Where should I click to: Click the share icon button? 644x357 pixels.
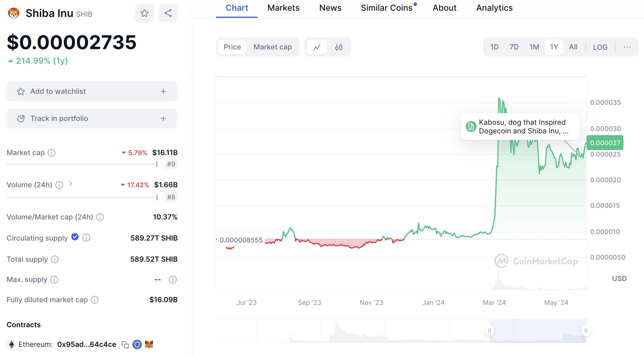pos(168,13)
